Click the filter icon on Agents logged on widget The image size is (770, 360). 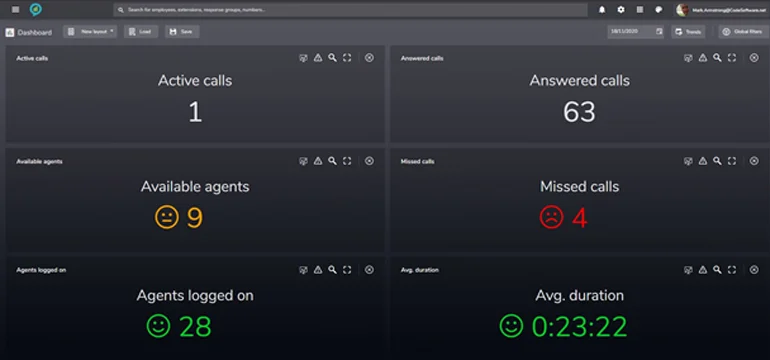(303, 270)
